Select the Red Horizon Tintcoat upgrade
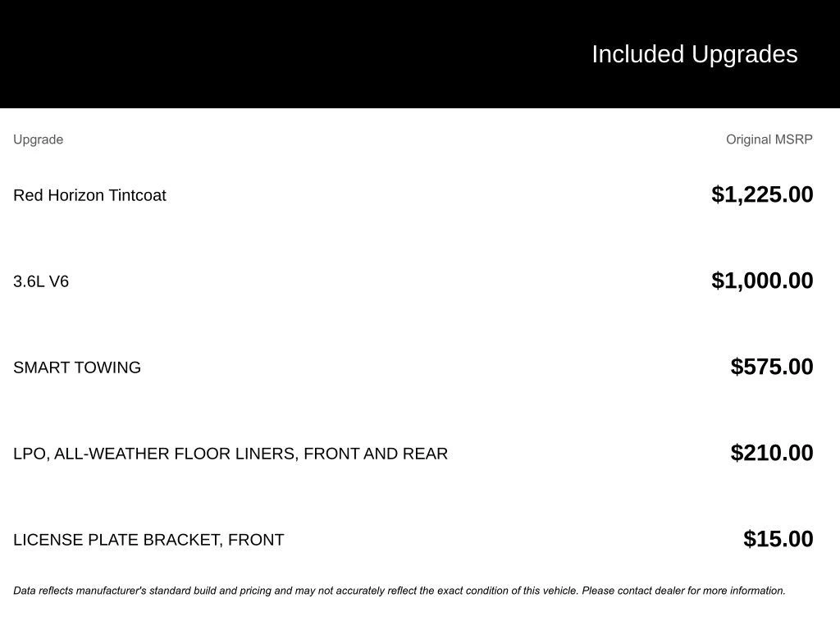This screenshot has height=630, width=840. [x=89, y=195]
